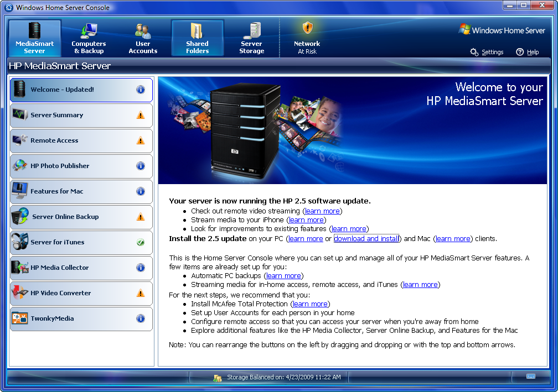Open Settings gear icon

click(474, 52)
